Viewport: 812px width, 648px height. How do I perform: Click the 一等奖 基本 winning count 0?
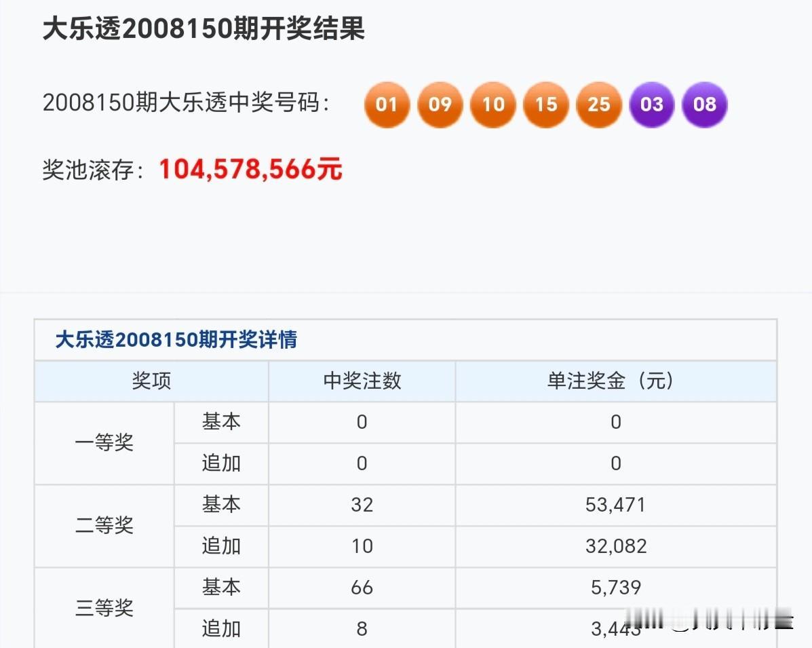point(362,422)
